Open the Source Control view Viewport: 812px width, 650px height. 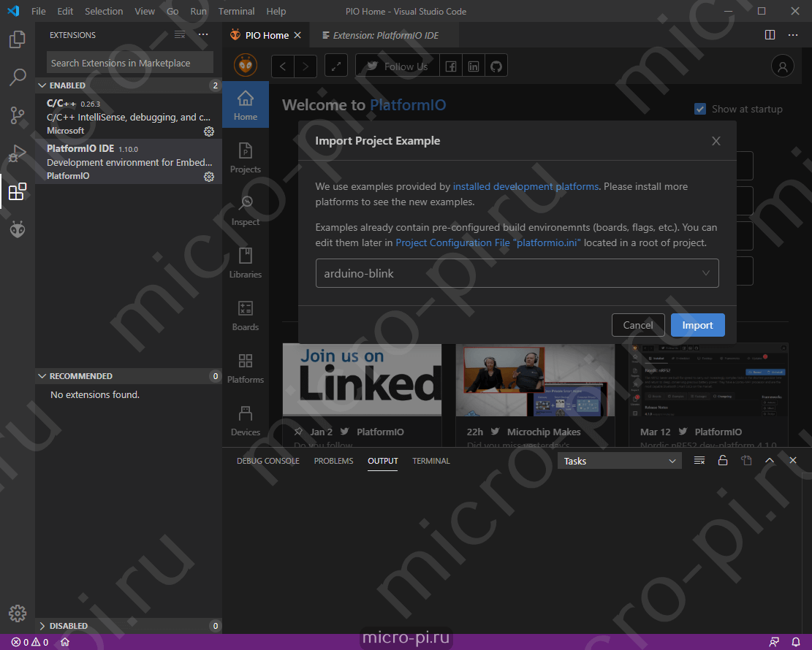[17, 115]
